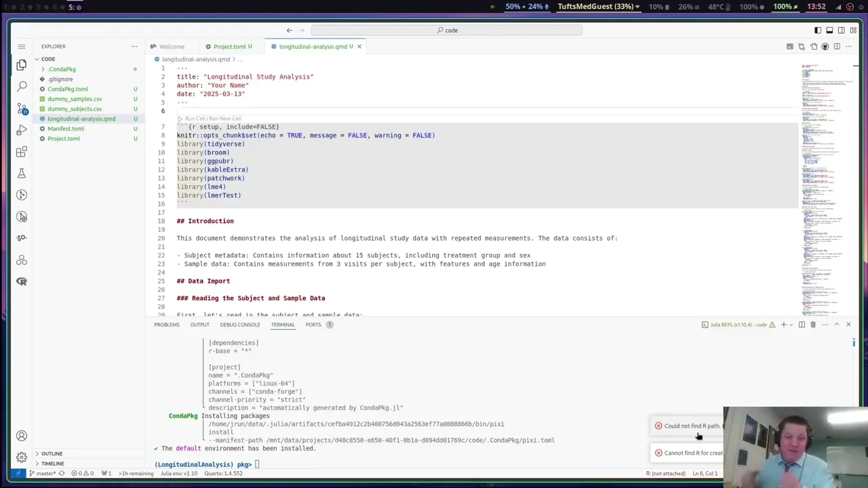Maximize the panel with chevron up
The height and width of the screenshot is (488, 868).
pyautogui.click(x=837, y=325)
